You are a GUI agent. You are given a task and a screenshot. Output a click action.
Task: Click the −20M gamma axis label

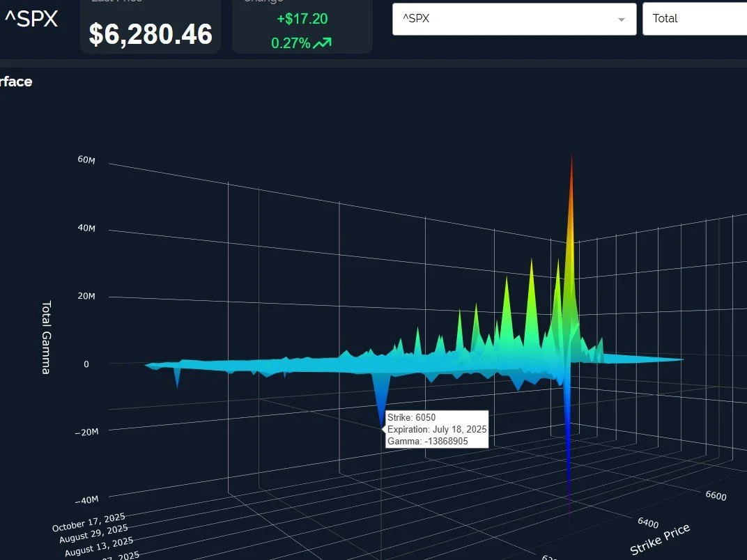click(86, 432)
